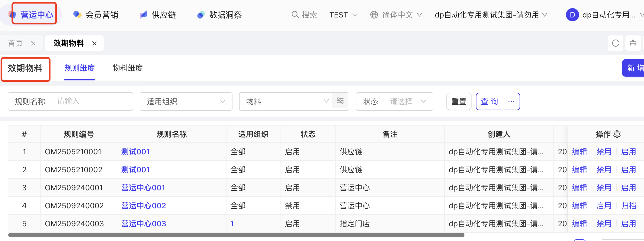Switch to the 物料维度 tab
This screenshot has height=241, width=644.
click(128, 68)
